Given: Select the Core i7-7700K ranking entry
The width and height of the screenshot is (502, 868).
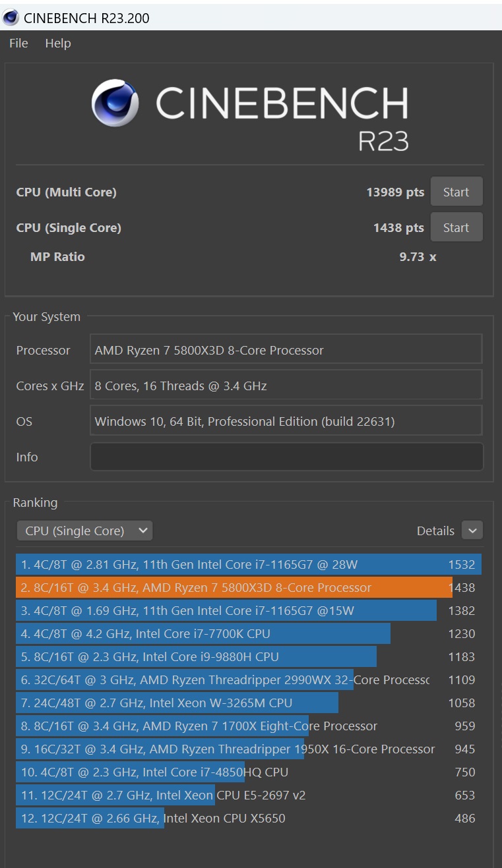Looking at the screenshot, I should coord(249,634).
